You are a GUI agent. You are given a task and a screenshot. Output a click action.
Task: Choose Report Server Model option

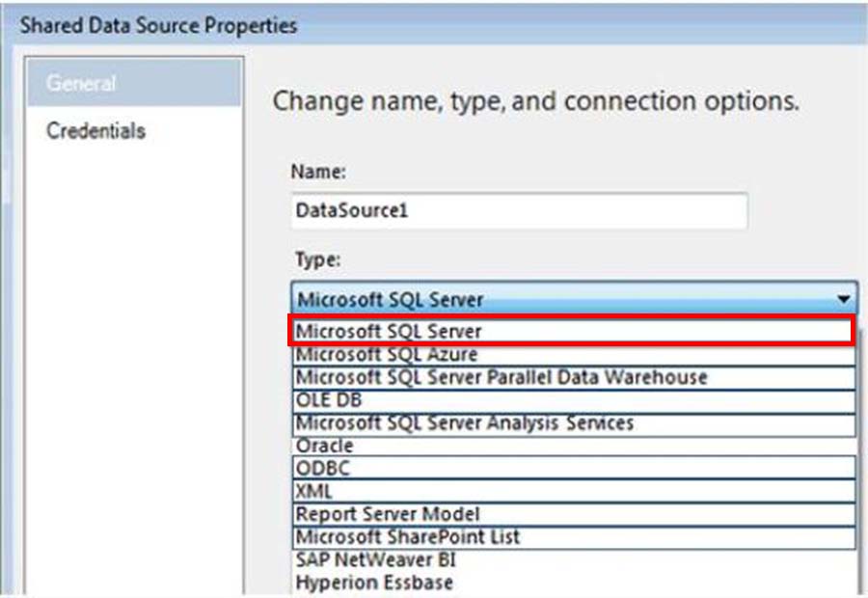pyautogui.click(x=574, y=514)
